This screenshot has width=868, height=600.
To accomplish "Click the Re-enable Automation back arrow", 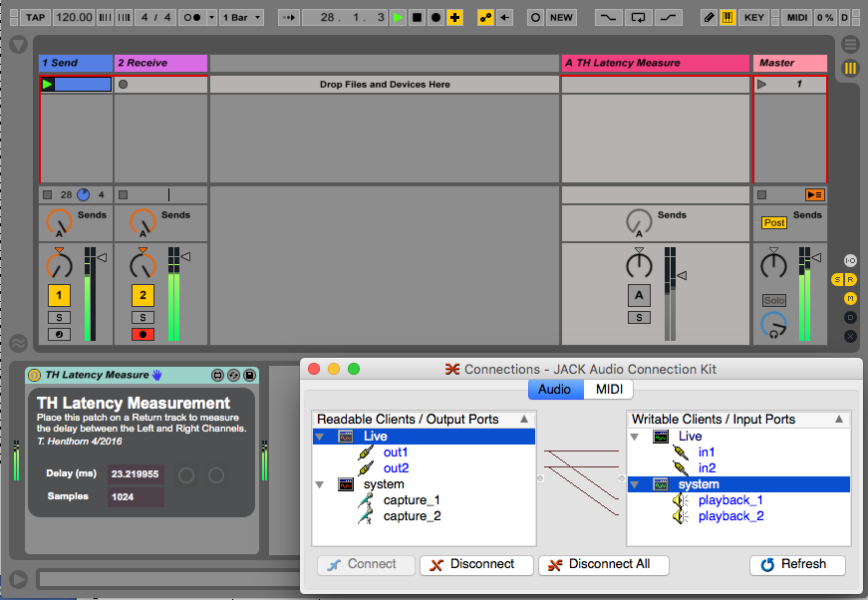I will (x=505, y=18).
